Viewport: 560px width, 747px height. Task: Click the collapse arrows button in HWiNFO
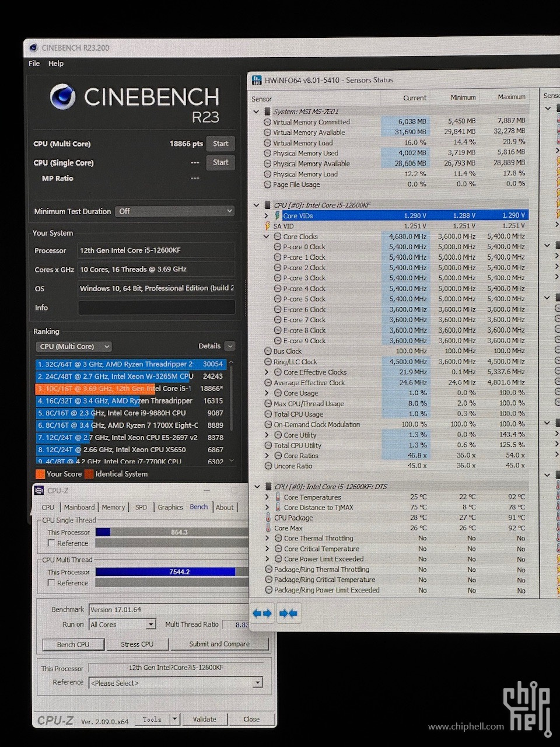coord(288,613)
